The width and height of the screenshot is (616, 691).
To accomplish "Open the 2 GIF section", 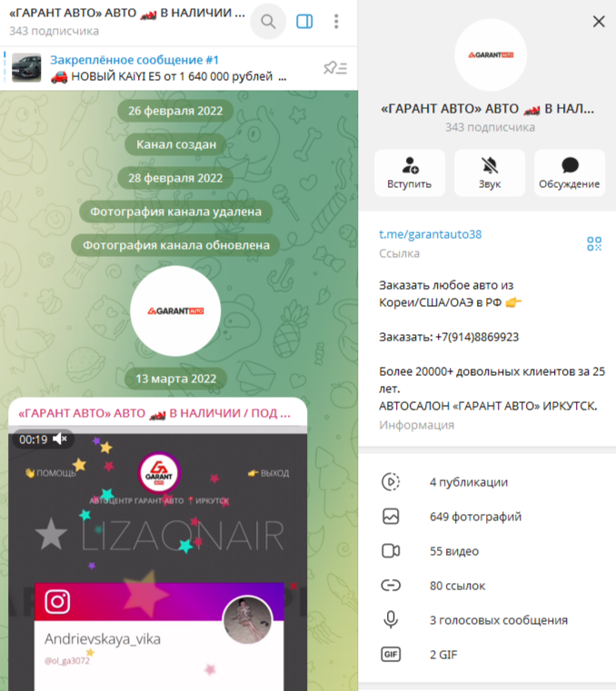I will [487, 655].
